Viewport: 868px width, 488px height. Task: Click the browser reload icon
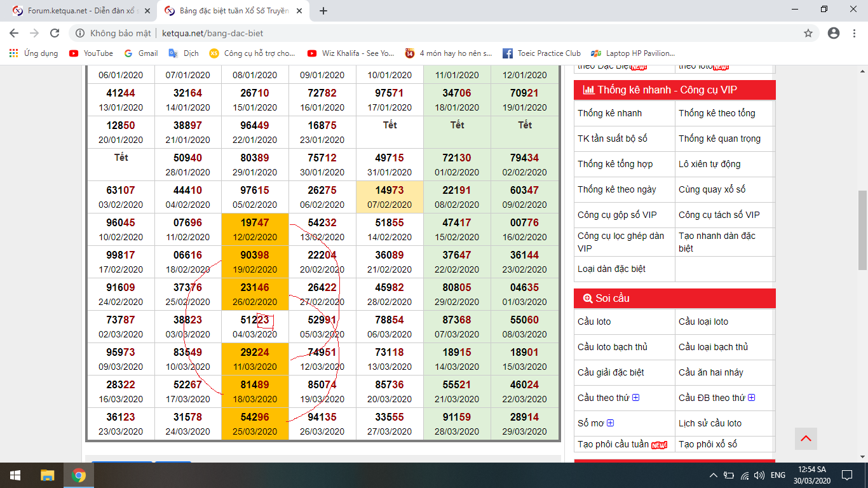click(55, 33)
